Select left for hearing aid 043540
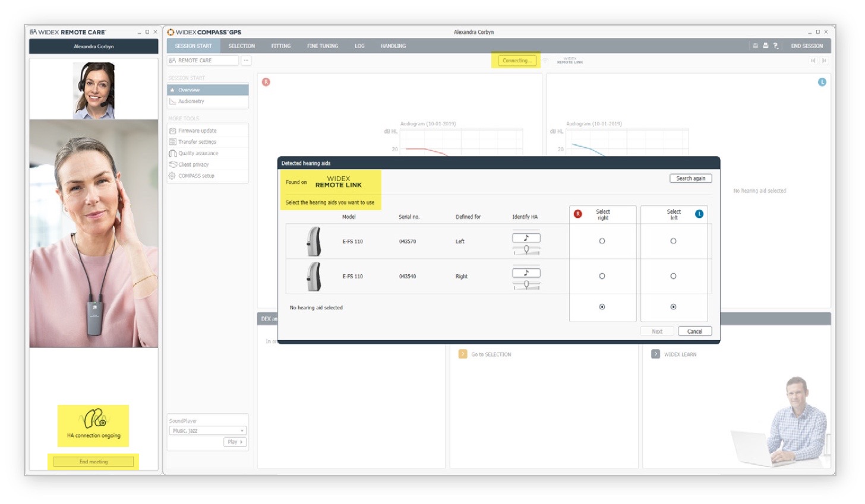 point(673,276)
